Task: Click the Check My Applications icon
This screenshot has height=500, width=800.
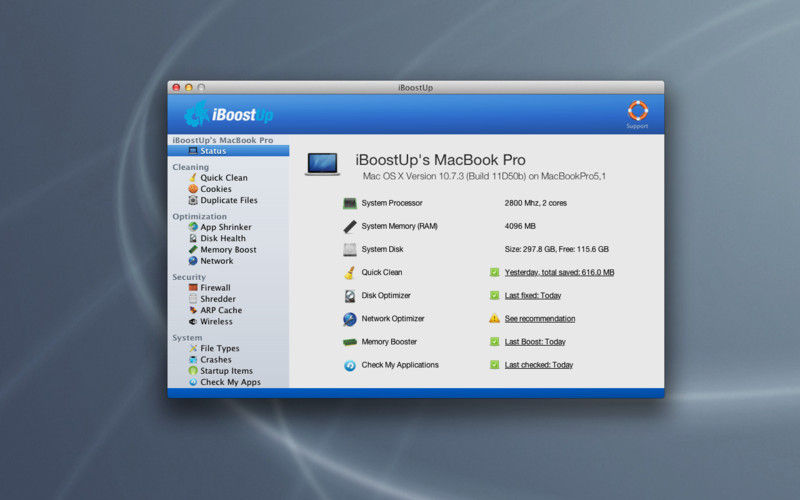Action: pos(349,365)
